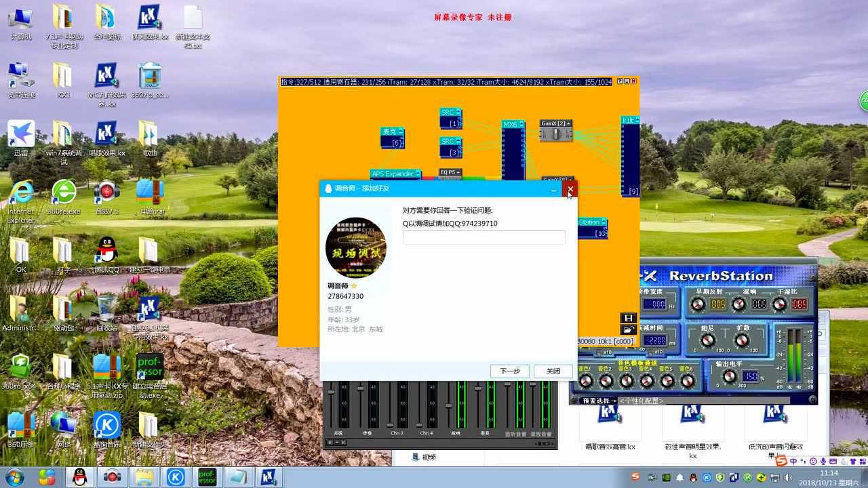Open the 唱歌音效高音.kx file in Explorer
The width and height of the screenshot is (868, 488).
610,428
